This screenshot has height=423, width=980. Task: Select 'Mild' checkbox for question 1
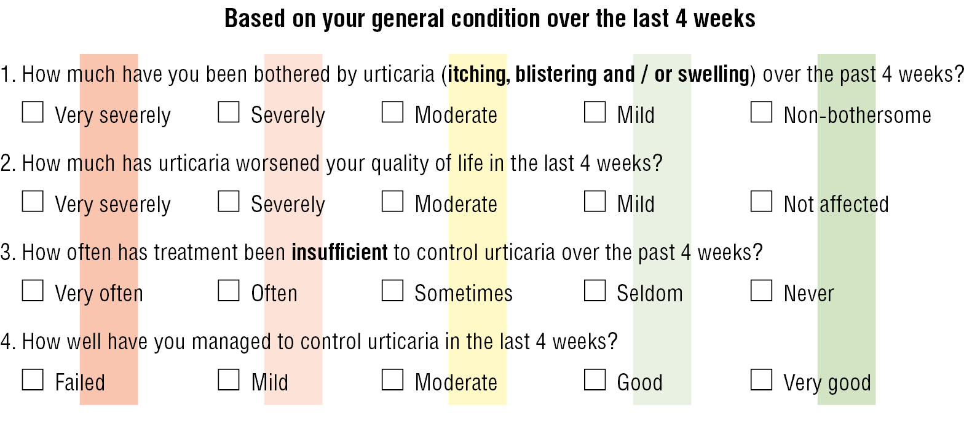tap(595, 113)
